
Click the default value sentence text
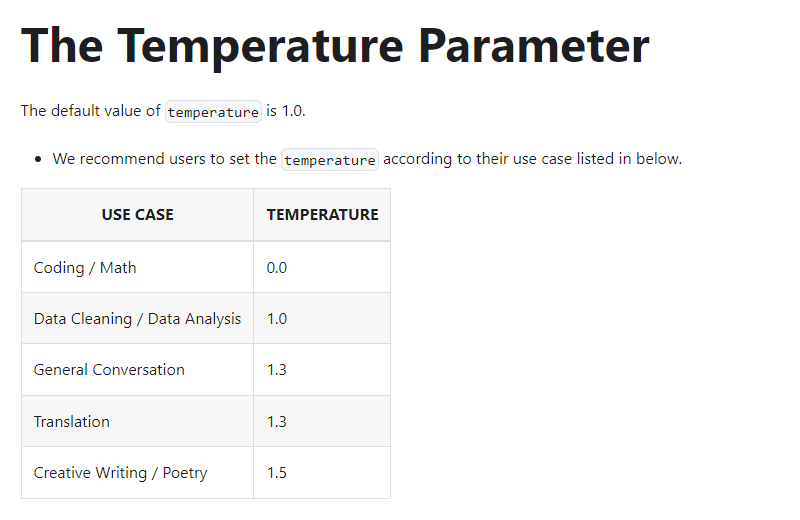pyautogui.click(x=163, y=111)
